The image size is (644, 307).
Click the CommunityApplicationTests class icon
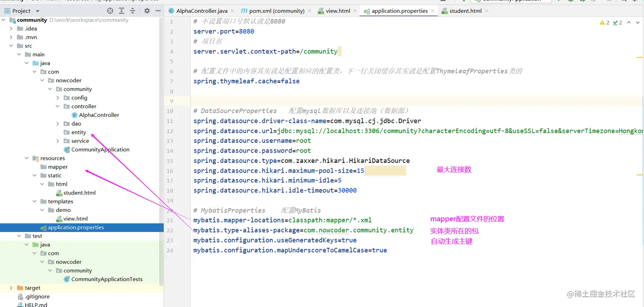pos(67,279)
